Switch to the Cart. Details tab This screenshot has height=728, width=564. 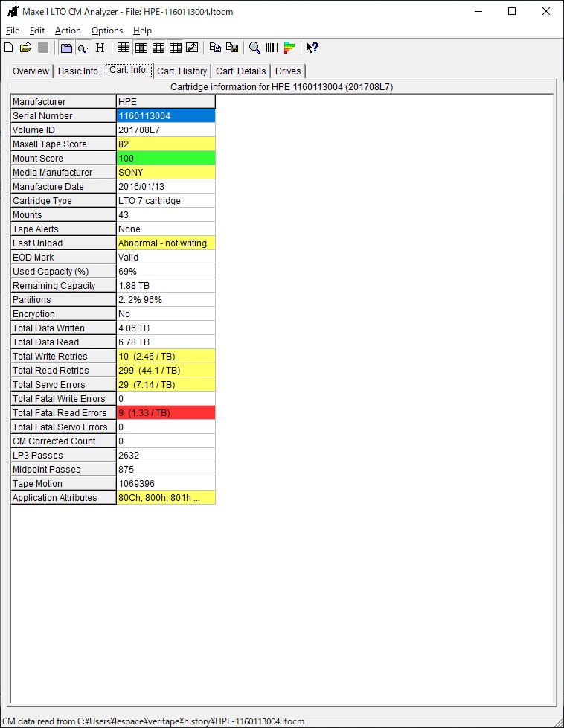coord(241,71)
